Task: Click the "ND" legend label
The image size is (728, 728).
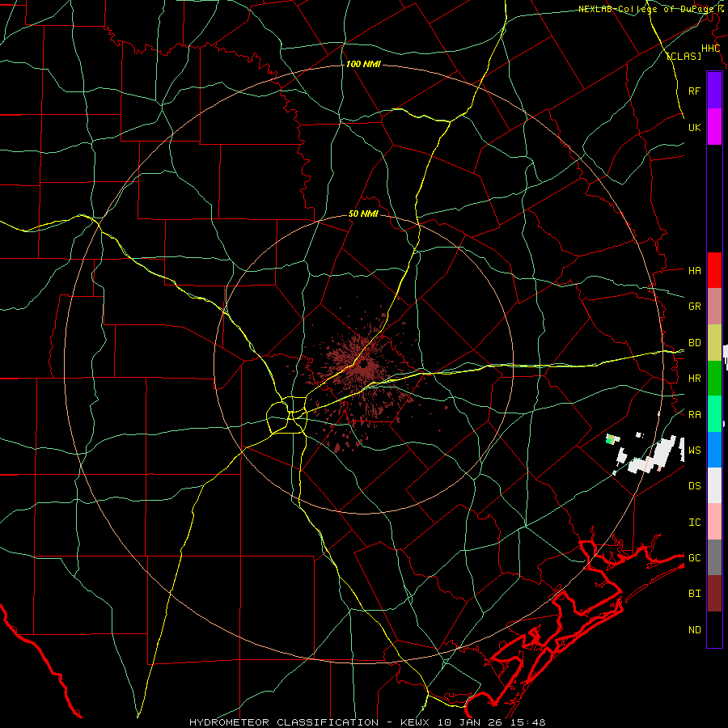Action: [x=694, y=630]
